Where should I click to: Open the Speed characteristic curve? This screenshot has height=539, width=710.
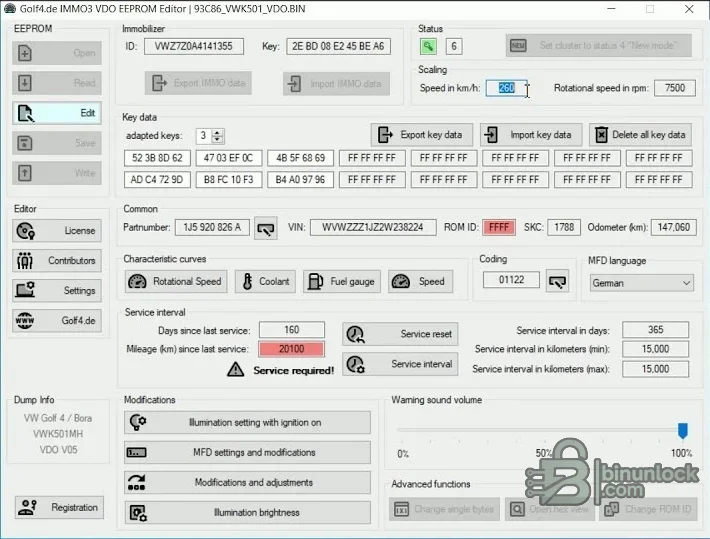click(x=420, y=281)
